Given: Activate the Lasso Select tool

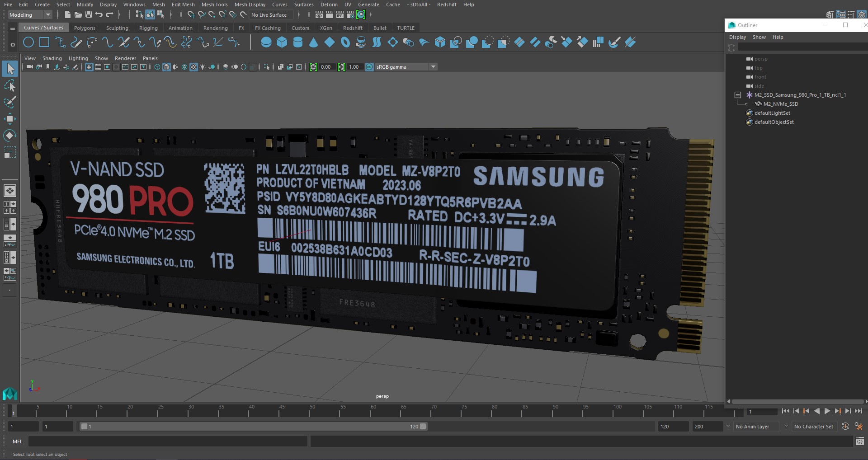Looking at the screenshot, I should 10,85.
